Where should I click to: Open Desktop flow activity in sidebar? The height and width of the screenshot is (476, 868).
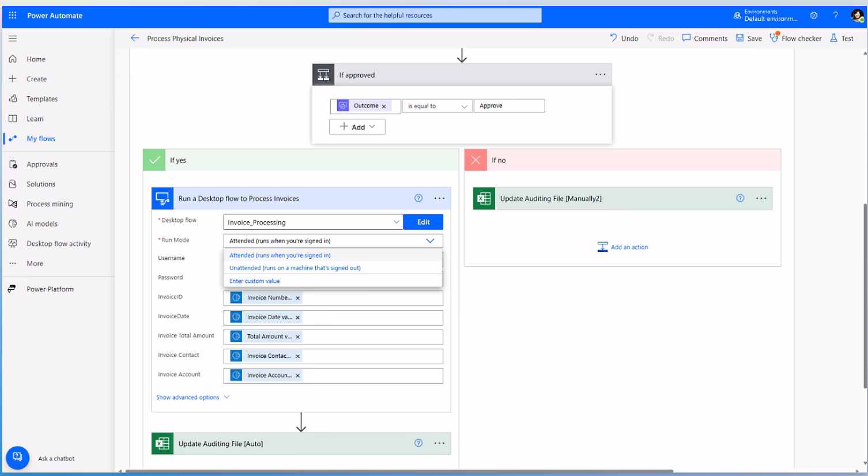tap(58, 244)
